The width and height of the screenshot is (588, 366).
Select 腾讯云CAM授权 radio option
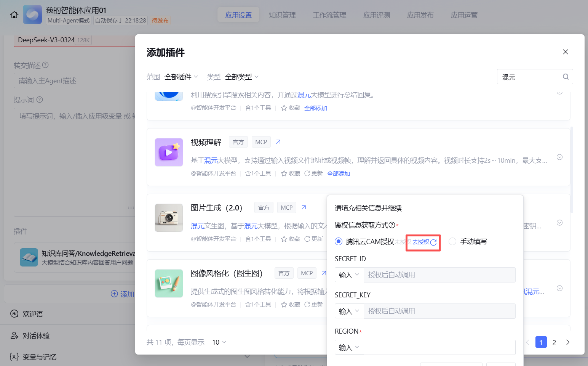coord(339,241)
